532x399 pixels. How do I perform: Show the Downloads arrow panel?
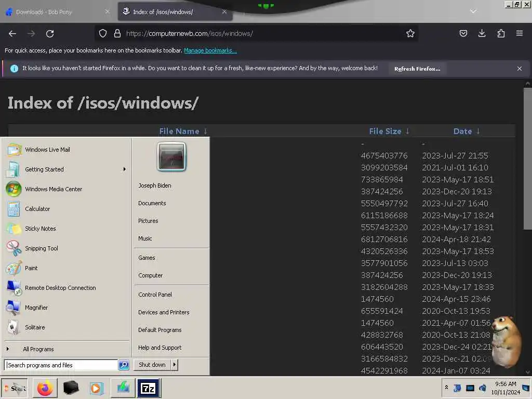point(482,33)
